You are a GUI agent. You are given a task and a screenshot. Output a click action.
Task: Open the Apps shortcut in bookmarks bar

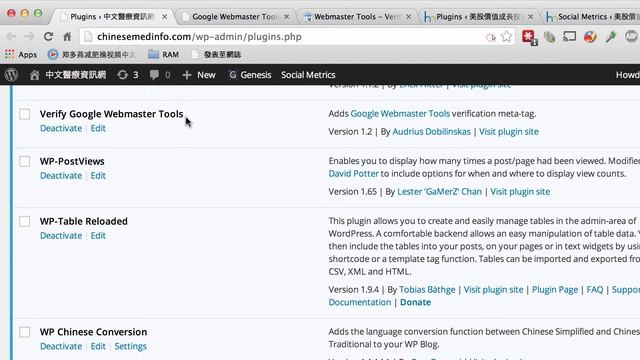[21, 54]
